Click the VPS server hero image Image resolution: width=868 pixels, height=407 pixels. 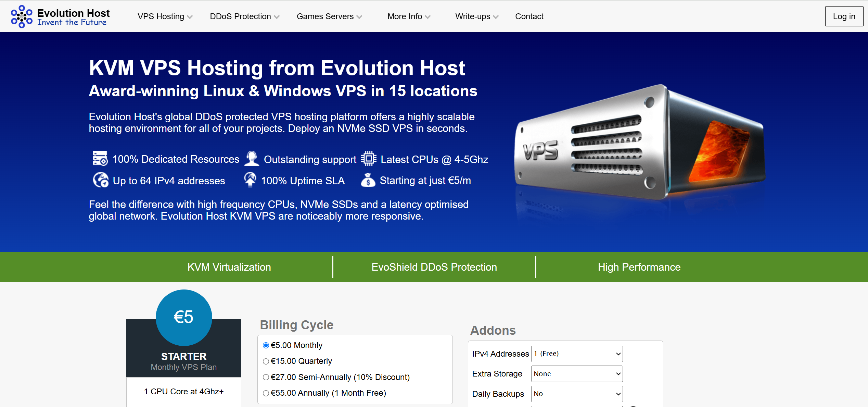639,143
